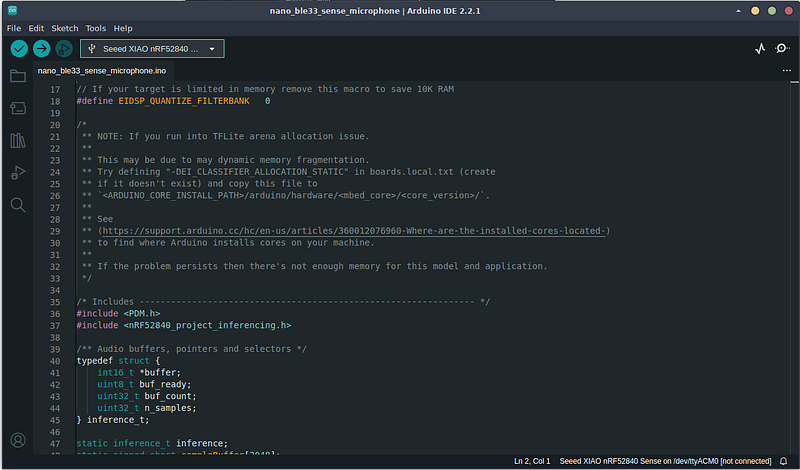
Task: Click Ln 2, Col 1 cursor position indicator
Action: (532, 461)
